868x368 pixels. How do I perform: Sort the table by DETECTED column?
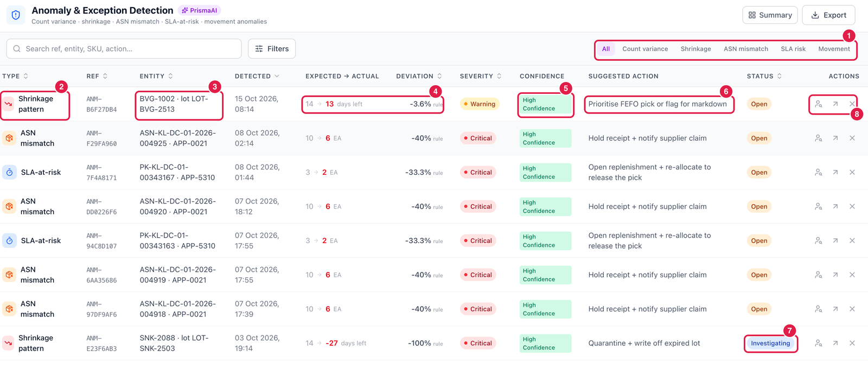257,77
